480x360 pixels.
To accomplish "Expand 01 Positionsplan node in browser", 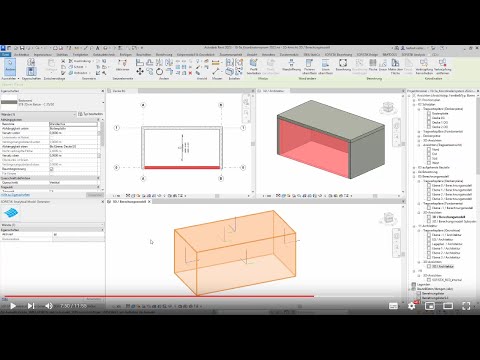I will click(414, 100).
